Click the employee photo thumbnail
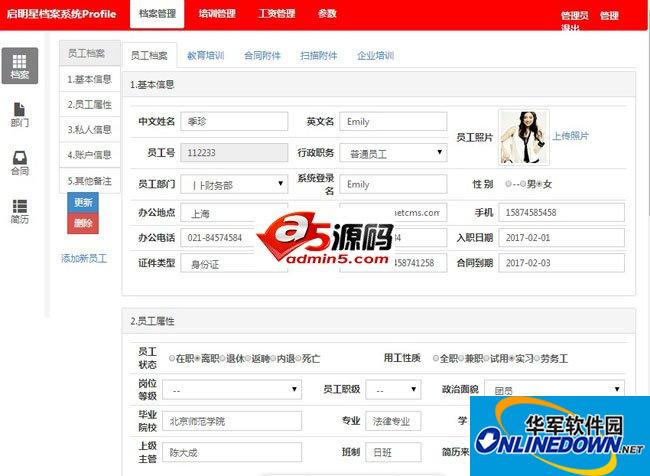 524,137
